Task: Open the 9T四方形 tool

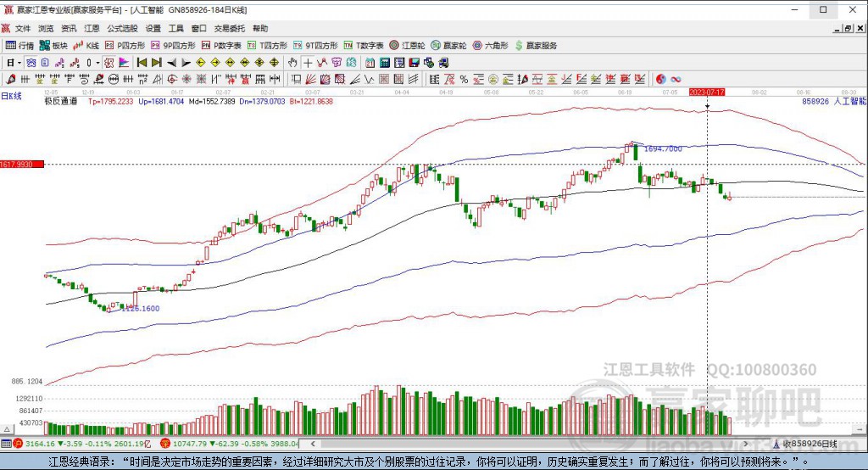Action: tap(315, 46)
